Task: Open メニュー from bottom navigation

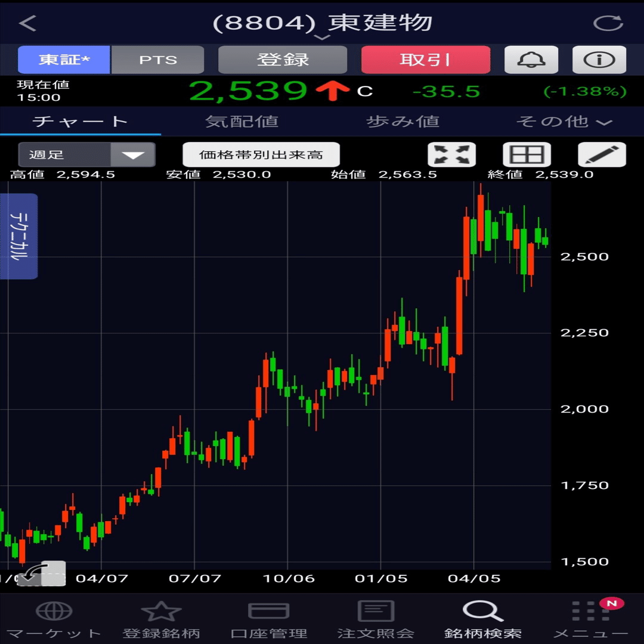Action: 590,620
